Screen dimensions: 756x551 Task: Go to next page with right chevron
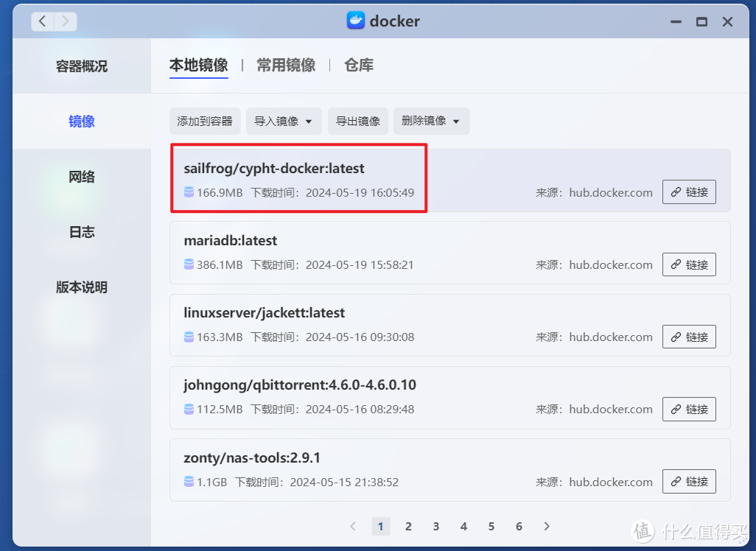[x=546, y=526]
